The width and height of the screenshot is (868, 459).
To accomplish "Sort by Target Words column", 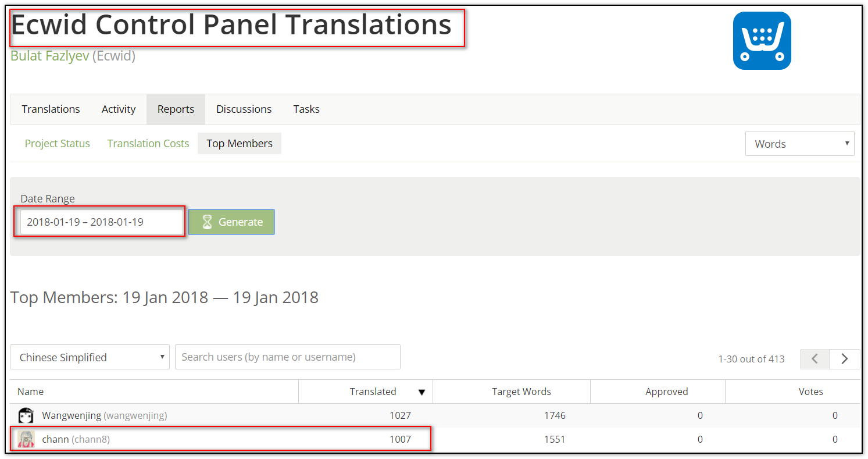I will pyautogui.click(x=521, y=392).
